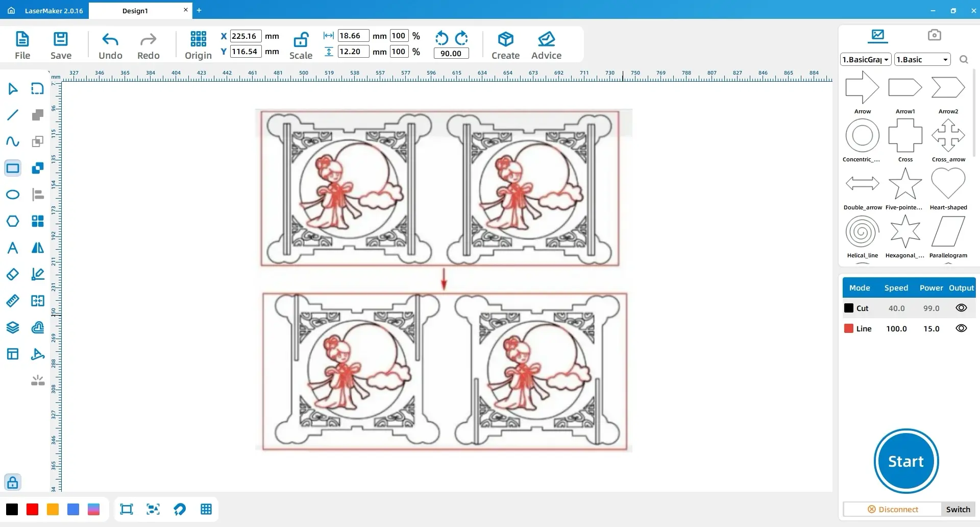Close the Design1 tab
Image resolution: width=980 pixels, height=527 pixels.
(186, 10)
